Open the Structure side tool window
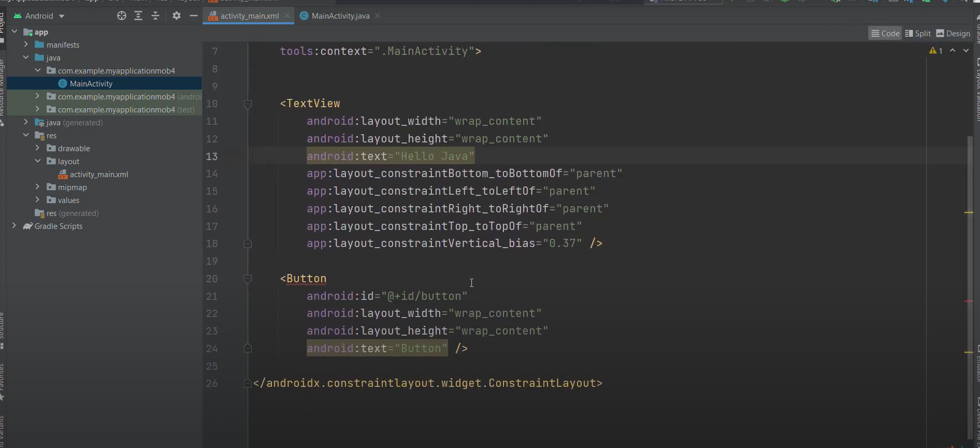The height and width of the screenshot is (448, 980). (x=2, y=330)
